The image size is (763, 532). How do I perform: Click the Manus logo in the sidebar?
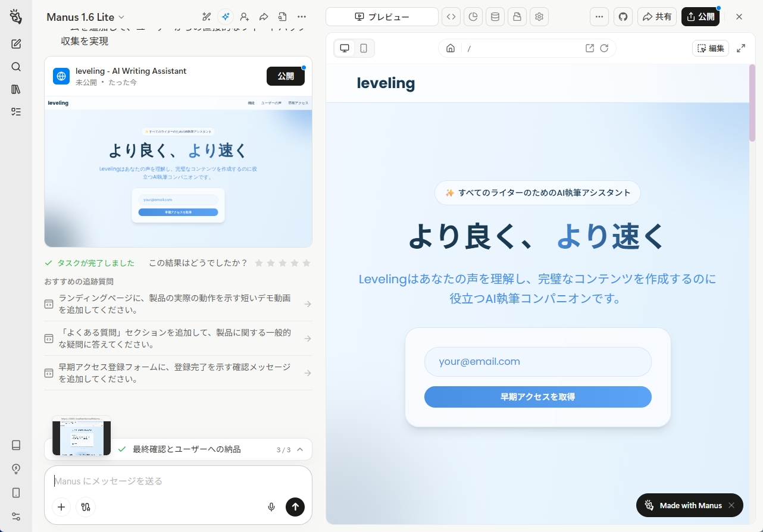point(16,17)
